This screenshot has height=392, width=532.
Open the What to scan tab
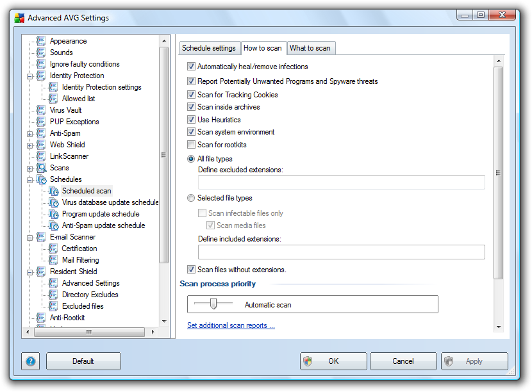tap(310, 48)
